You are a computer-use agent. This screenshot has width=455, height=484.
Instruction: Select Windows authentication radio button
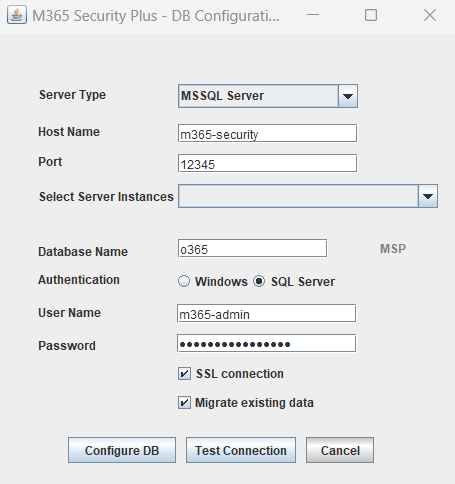[184, 281]
